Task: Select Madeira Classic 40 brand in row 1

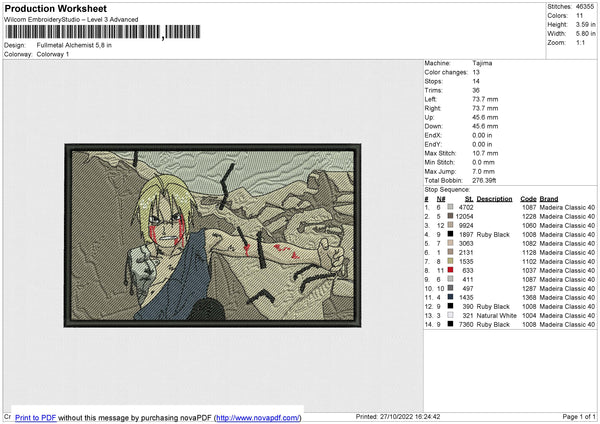Action: click(567, 207)
